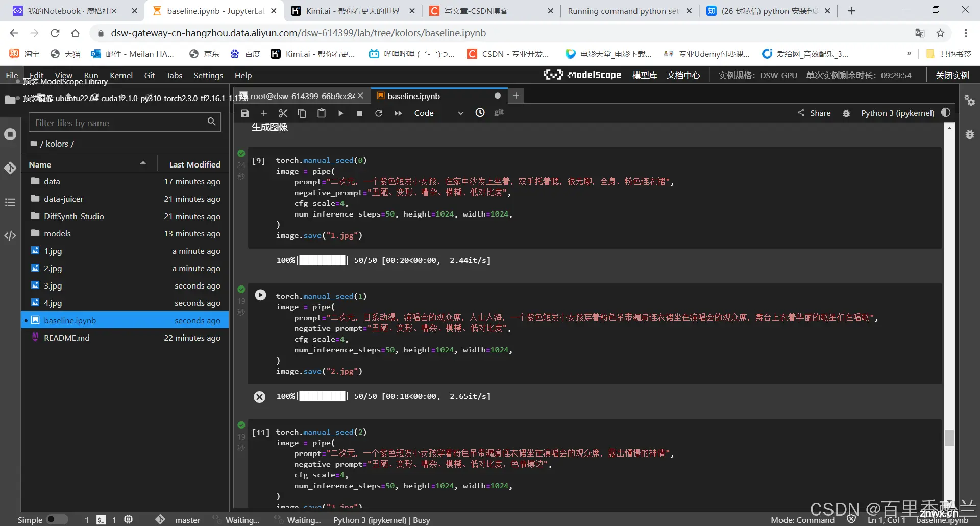This screenshot has height=526, width=980.
Task: Open the code snippets sidebar icon
Action: (x=10, y=236)
